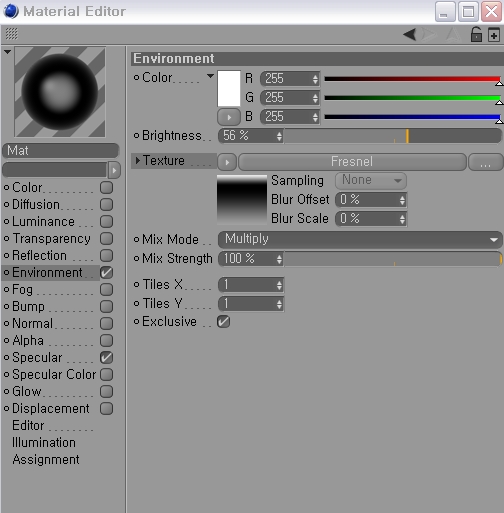Click the small arrow button left of B value
This screenshot has height=513, width=504.
228,117
